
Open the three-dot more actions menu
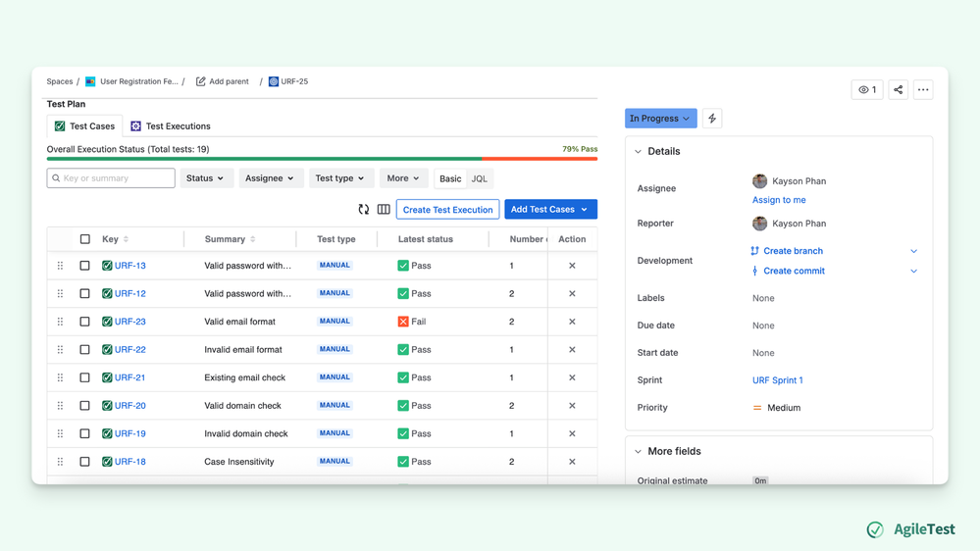click(x=923, y=90)
